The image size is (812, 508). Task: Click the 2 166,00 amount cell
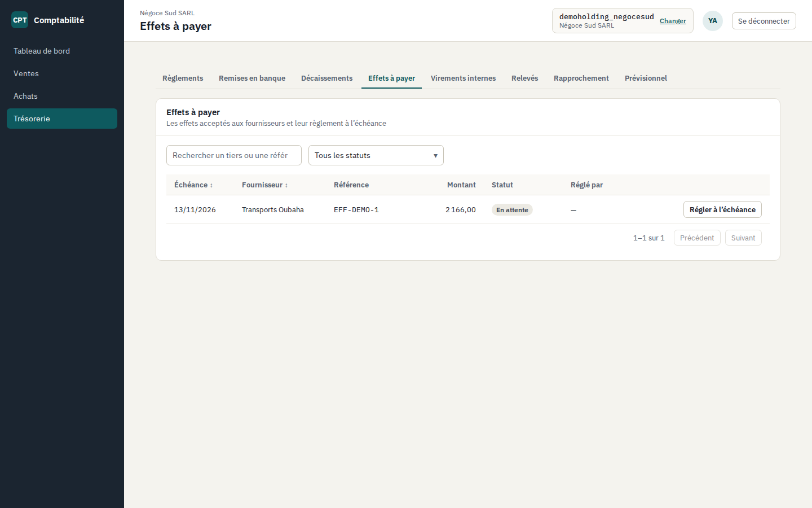coord(461,209)
